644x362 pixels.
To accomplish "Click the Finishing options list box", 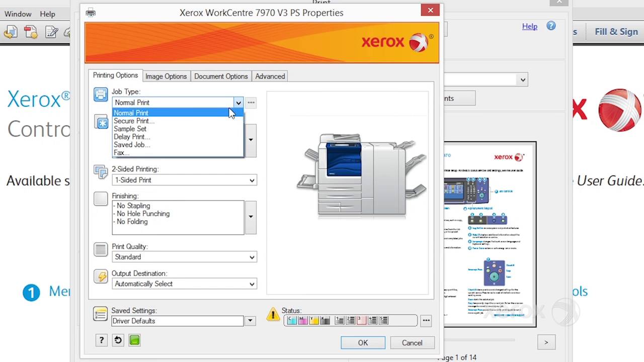I will (x=178, y=217).
